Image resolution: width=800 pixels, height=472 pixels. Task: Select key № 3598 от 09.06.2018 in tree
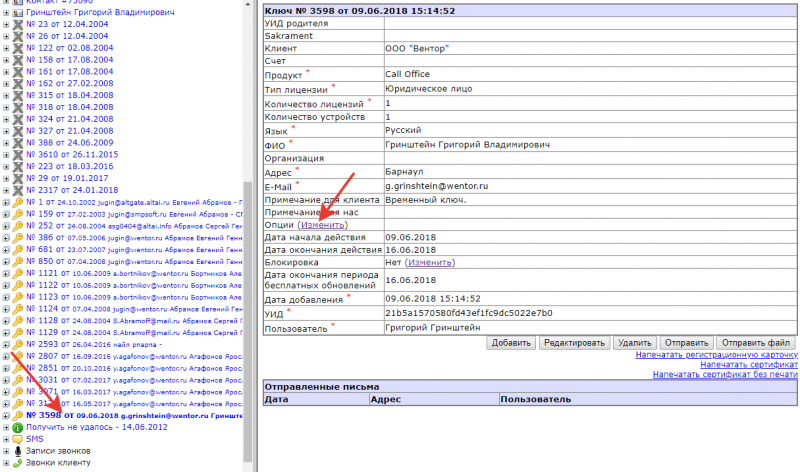pyautogui.click(x=134, y=415)
